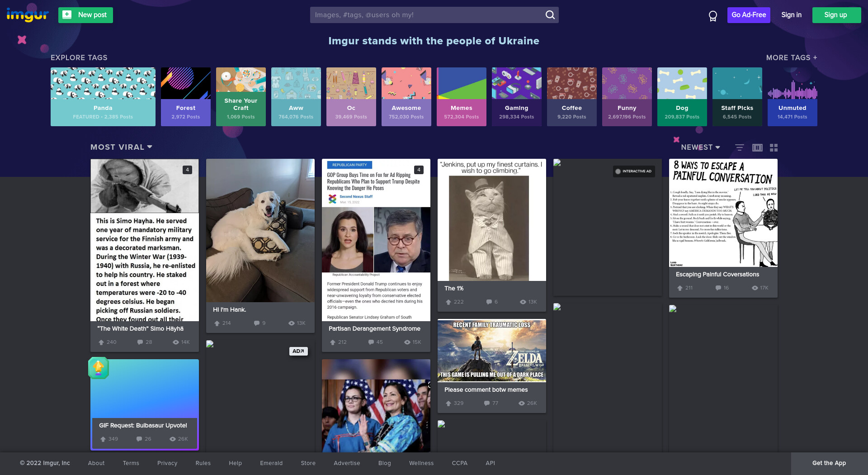
Task: Upvote the "Hi I'm Hank." post
Action: [217, 323]
